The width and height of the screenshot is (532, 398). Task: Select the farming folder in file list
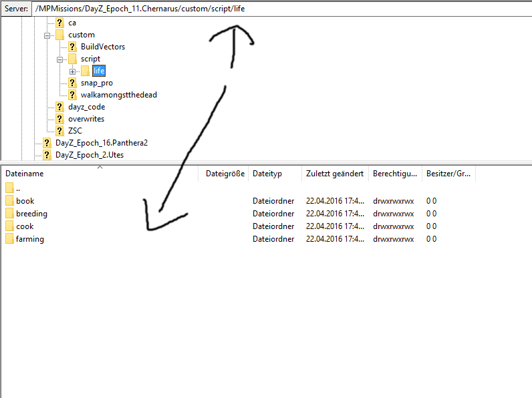tap(30, 239)
